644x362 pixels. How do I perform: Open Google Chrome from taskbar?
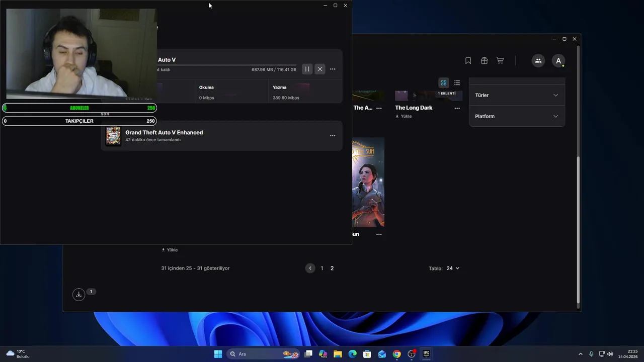(x=397, y=354)
